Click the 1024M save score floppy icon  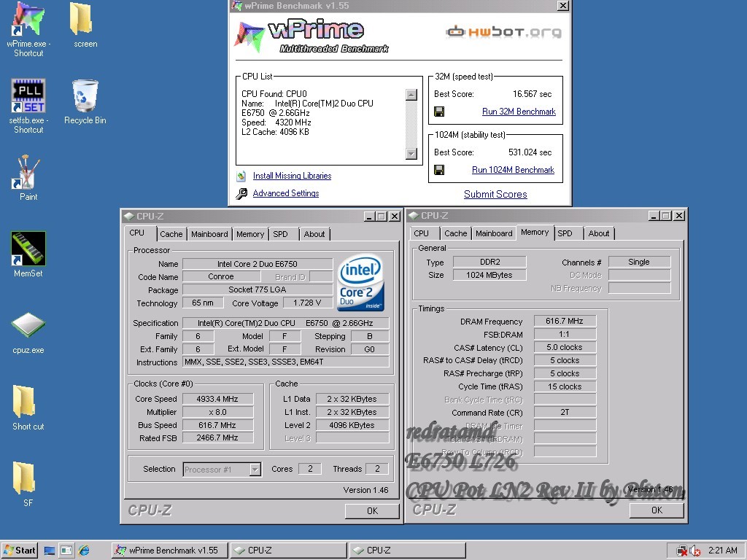(x=439, y=170)
